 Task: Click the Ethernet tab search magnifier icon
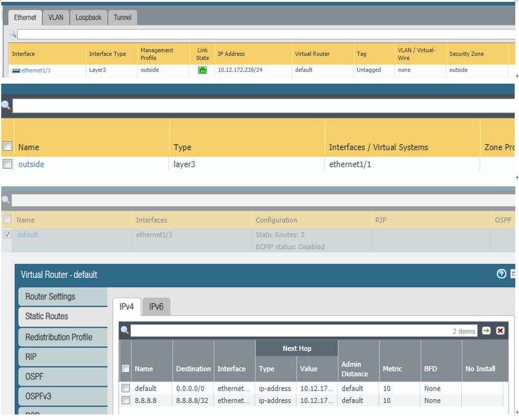(13, 34)
